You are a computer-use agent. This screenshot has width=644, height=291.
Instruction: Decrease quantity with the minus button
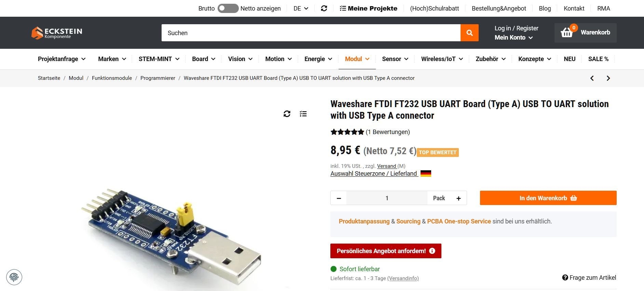pos(339,198)
